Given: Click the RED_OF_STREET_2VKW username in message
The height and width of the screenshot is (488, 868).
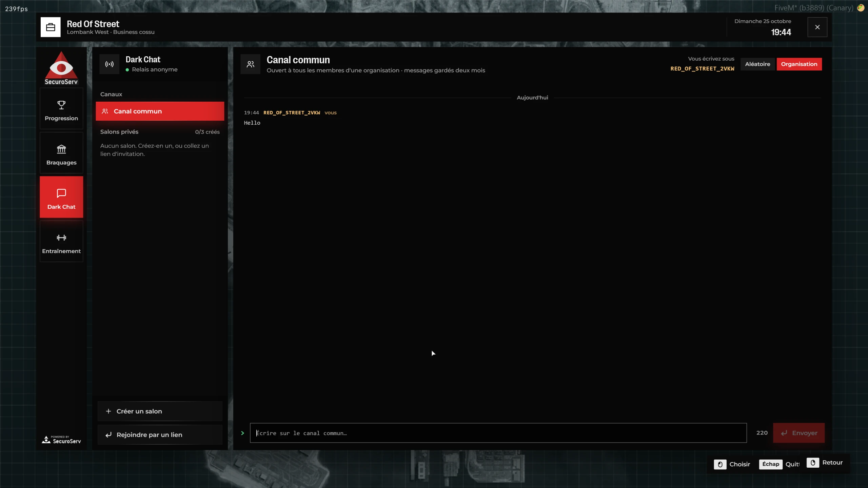Looking at the screenshot, I should pos(292,113).
